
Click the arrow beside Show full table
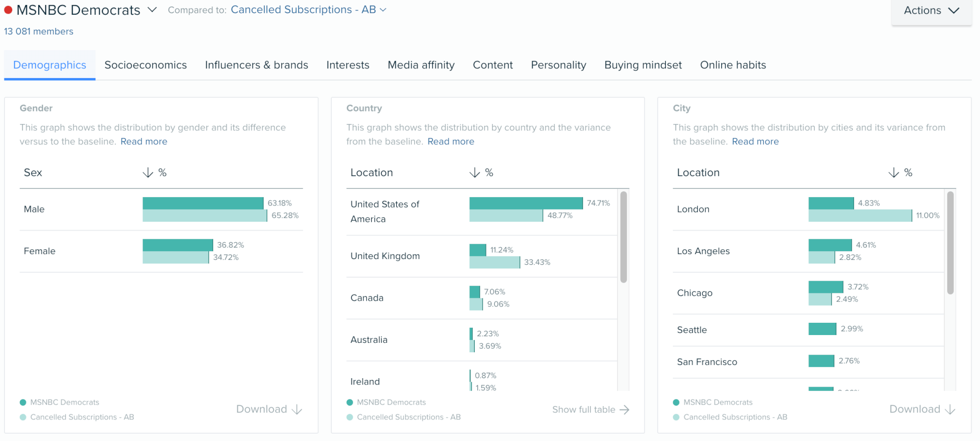624,410
